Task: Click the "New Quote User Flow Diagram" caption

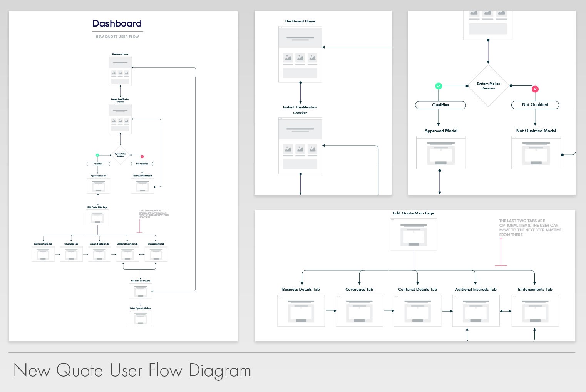Action: (132, 370)
